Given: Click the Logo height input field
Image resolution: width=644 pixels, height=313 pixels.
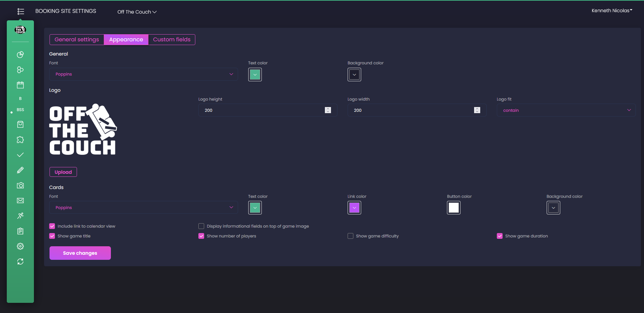Looking at the screenshot, I should (268, 110).
